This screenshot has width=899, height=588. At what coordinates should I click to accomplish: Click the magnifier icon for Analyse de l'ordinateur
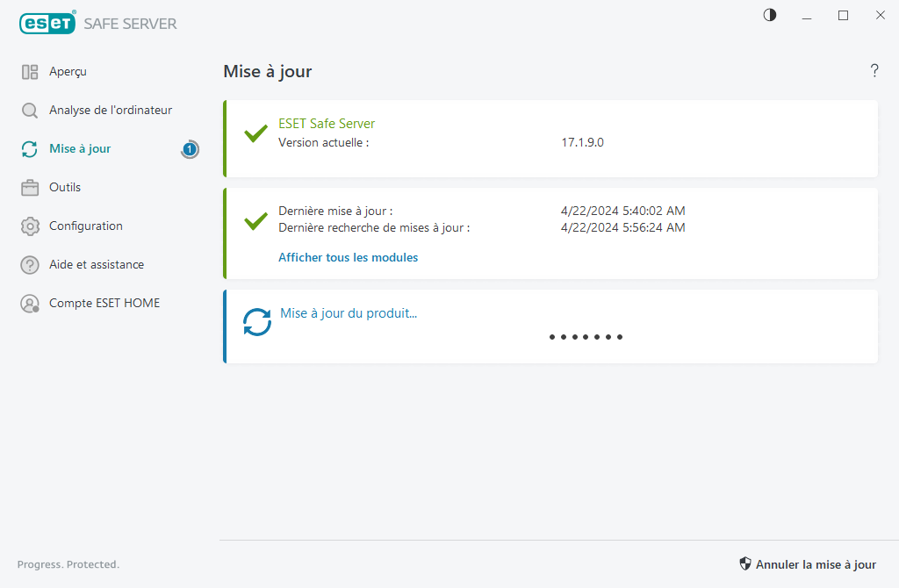(x=30, y=111)
